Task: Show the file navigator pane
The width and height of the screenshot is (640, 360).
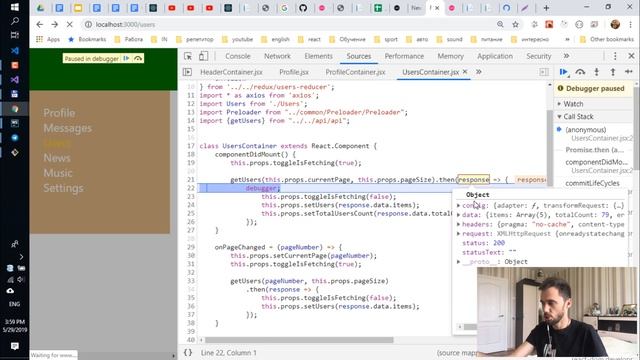Action: [187, 72]
